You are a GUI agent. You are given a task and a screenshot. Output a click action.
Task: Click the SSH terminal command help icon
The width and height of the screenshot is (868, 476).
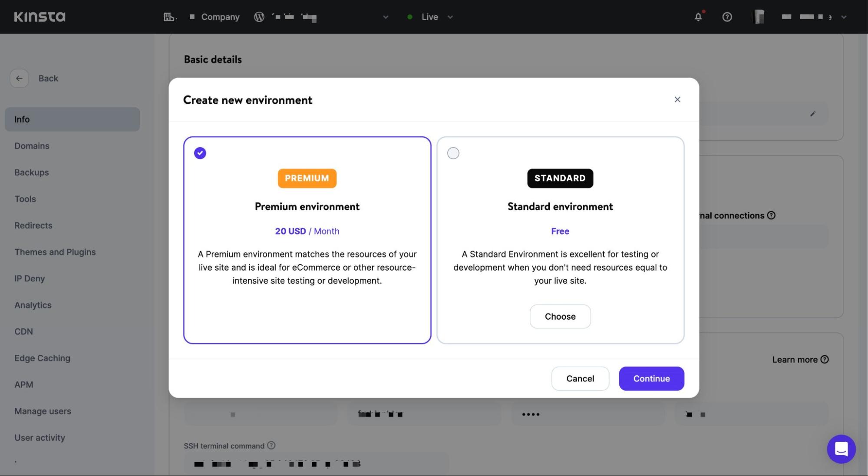point(271,445)
